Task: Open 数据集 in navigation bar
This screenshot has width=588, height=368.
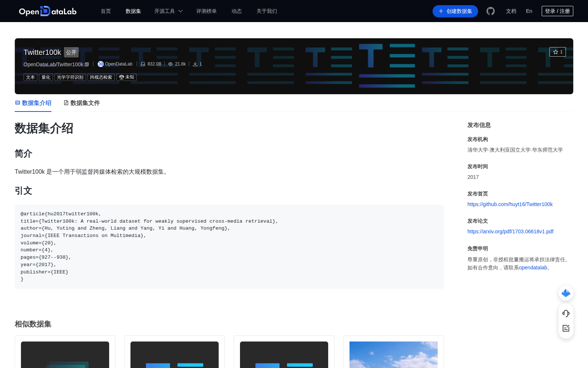Action: coord(133,11)
